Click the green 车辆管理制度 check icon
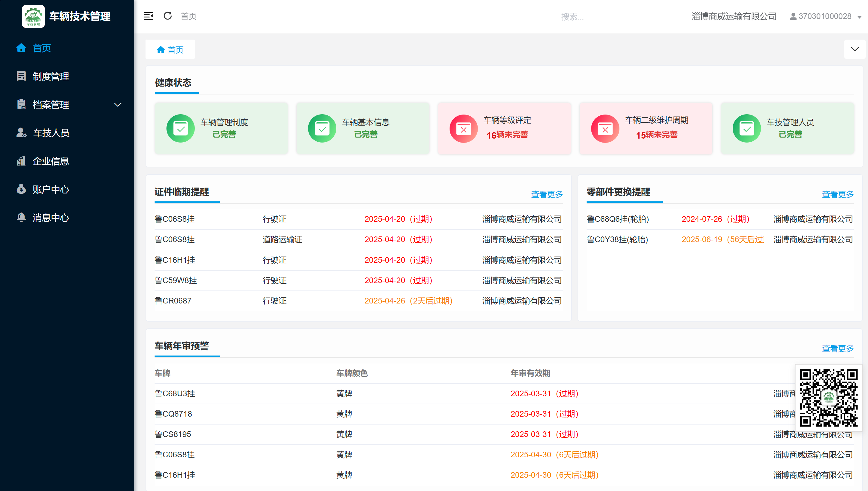The height and width of the screenshot is (491, 868). click(180, 128)
